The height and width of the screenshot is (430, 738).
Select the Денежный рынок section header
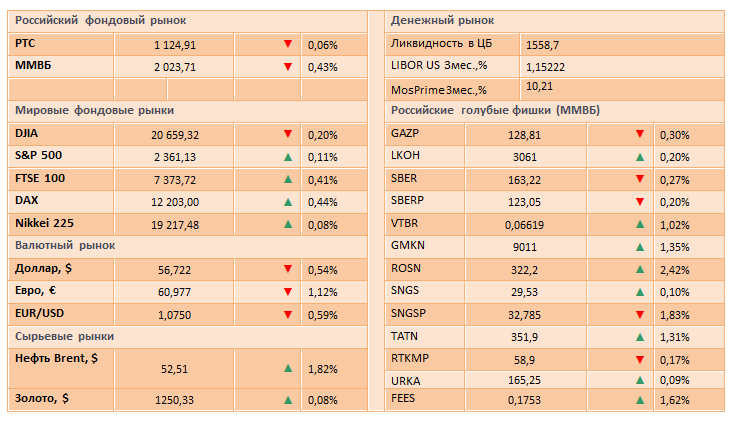(442, 21)
